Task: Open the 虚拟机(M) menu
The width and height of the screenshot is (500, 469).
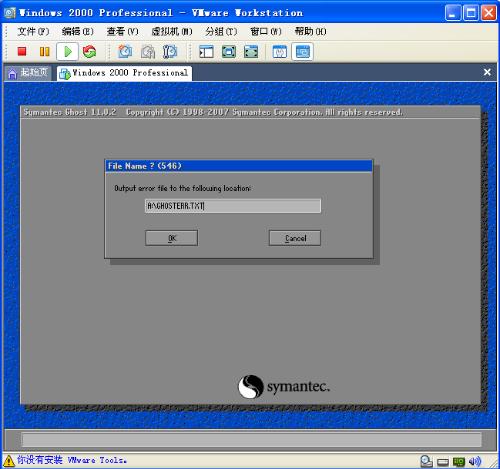Action: [x=172, y=32]
